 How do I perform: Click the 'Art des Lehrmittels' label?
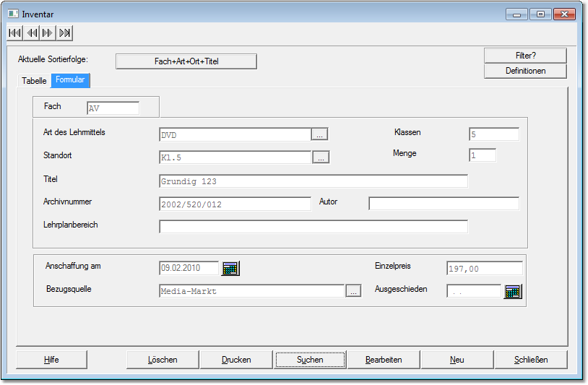click(x=74, y=132)
